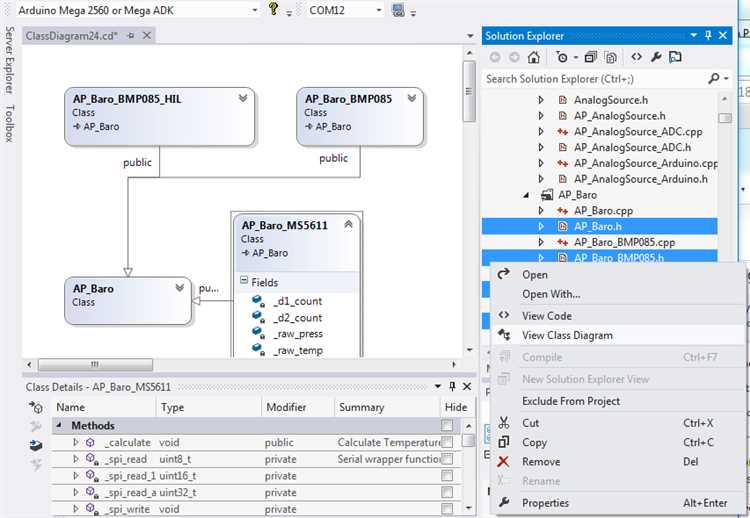Select AP_Baro.cpp in Solution Explorer
The width and height of the screenshot is (750, 518).
pyautogui.click(x=603, y=210)
